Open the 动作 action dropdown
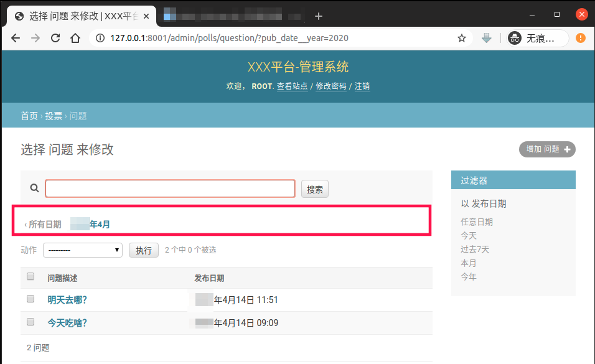 coord(82,250)
